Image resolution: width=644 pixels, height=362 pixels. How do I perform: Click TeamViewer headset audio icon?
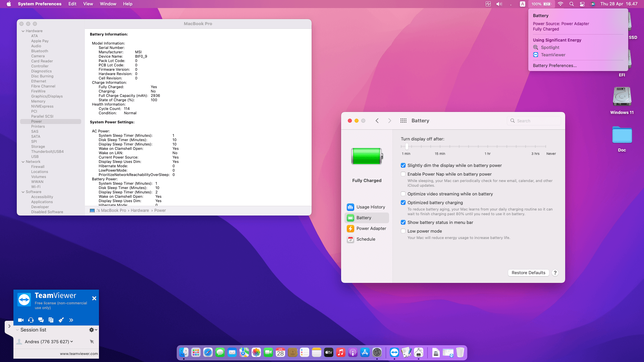point(31,320)
